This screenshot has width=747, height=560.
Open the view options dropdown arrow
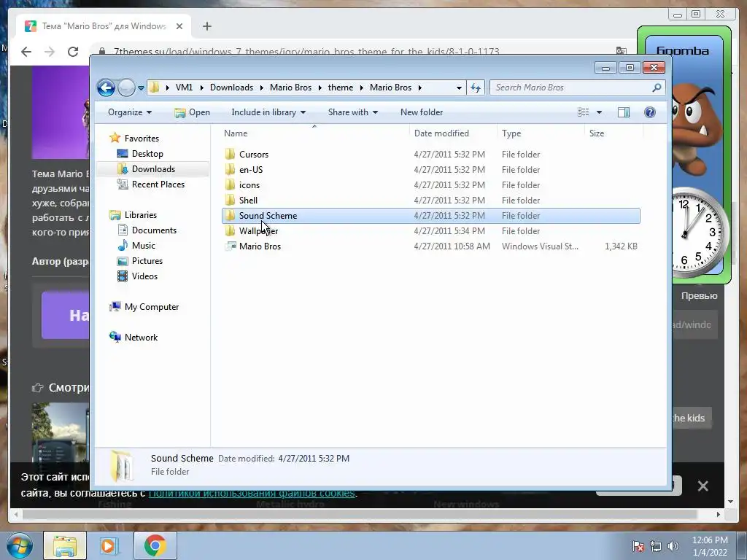coord(600,112)
